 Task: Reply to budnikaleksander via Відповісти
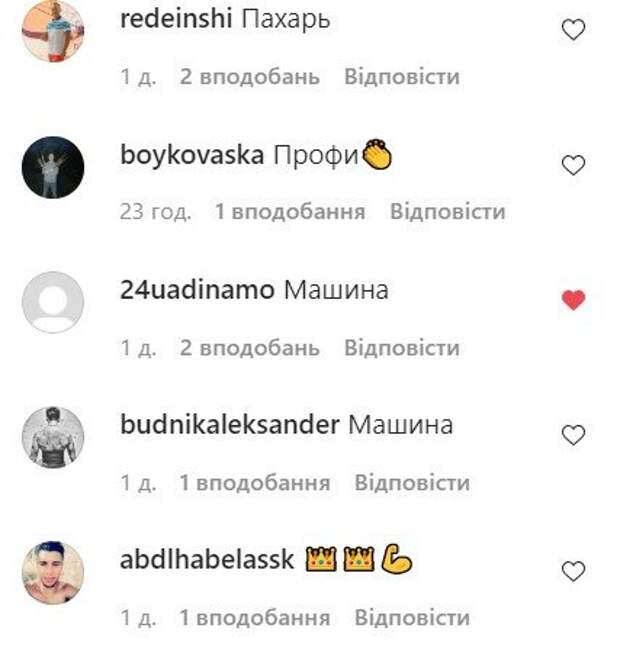tap(412, 482)
